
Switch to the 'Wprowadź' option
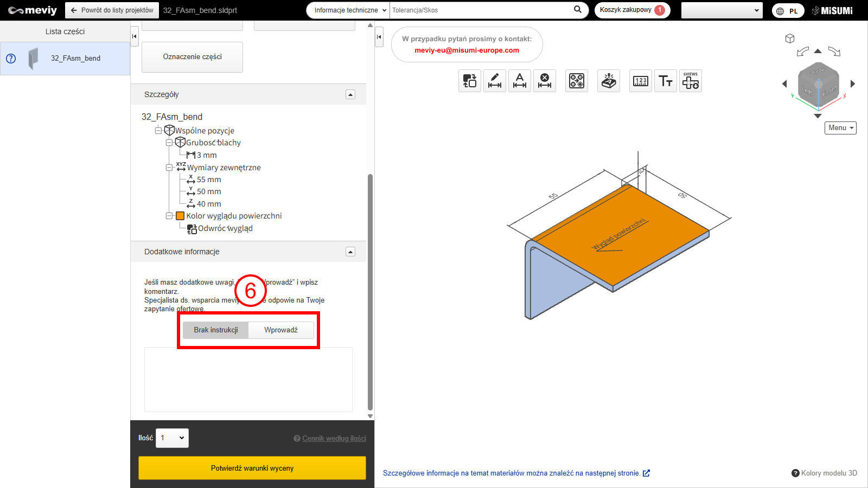pyautogui.click(x=281, y=330)
